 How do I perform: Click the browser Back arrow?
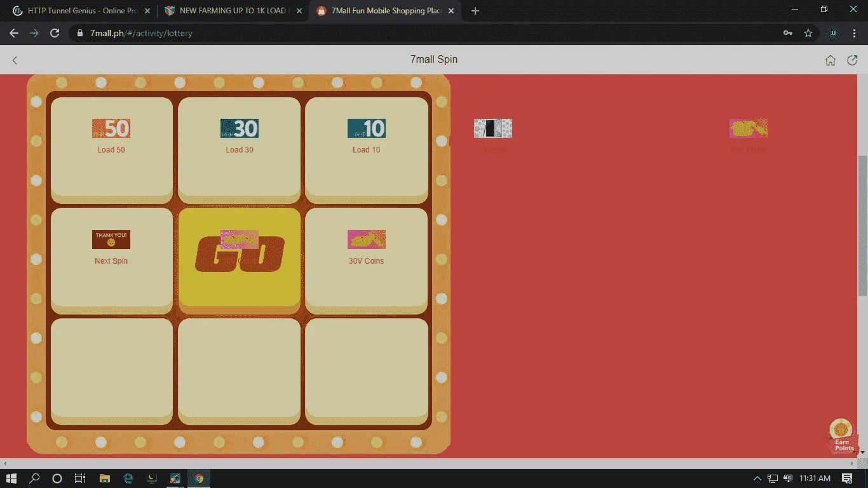pyautogui.click(x=14, y=33)
